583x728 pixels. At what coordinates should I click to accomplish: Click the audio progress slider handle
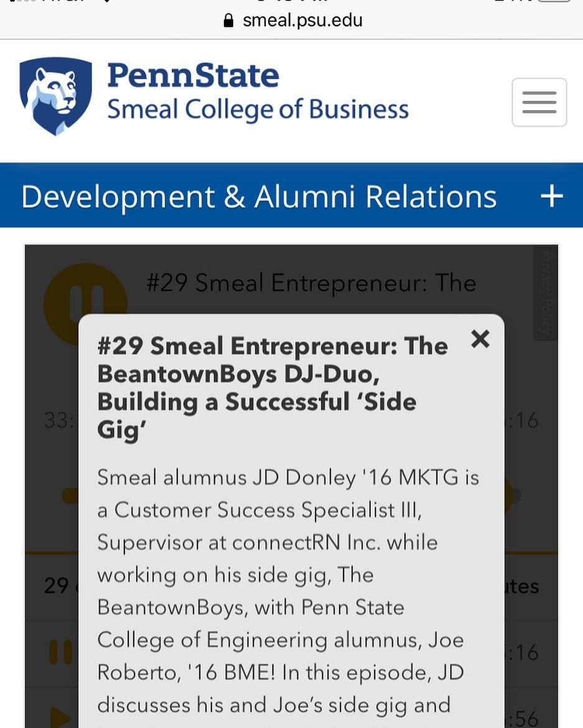[509, 496]
